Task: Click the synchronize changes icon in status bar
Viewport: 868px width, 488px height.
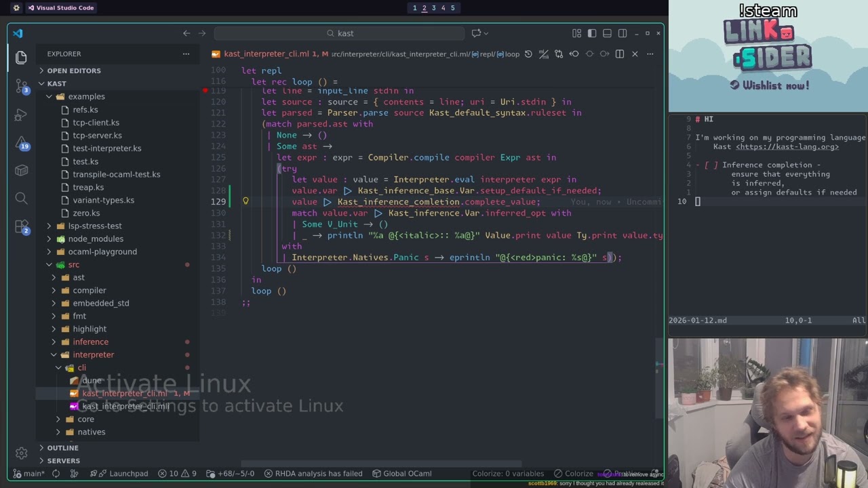Action: 56,473
